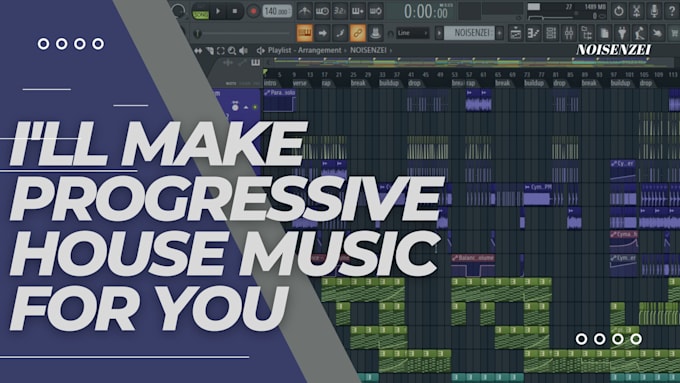Jump to the intro marker
The height and width of the screenshot is (383, 680).
(x=270, y=83)
